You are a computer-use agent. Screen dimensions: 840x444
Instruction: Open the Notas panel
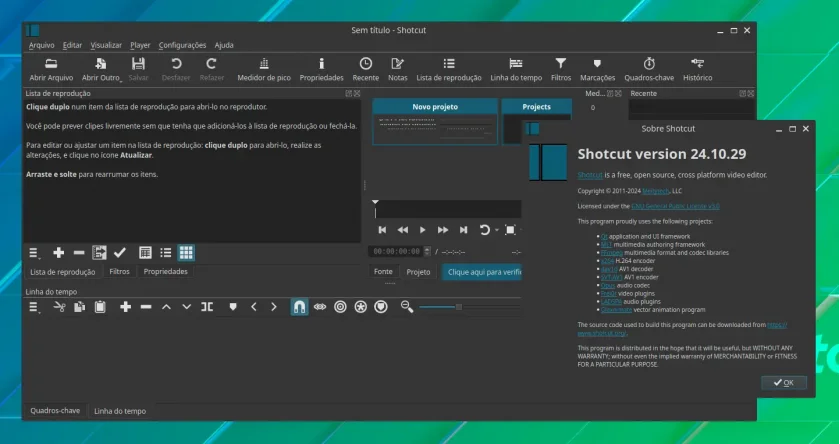398,70
